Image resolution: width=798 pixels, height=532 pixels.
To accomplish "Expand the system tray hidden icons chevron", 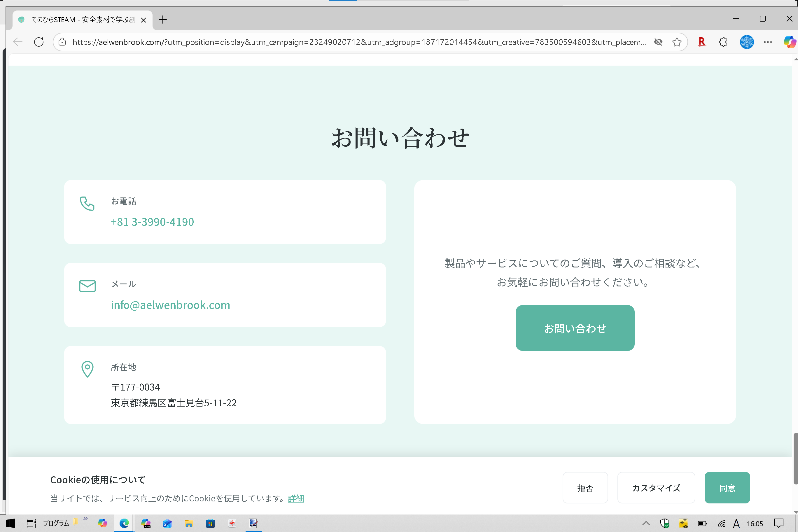I will pos(646,523).
